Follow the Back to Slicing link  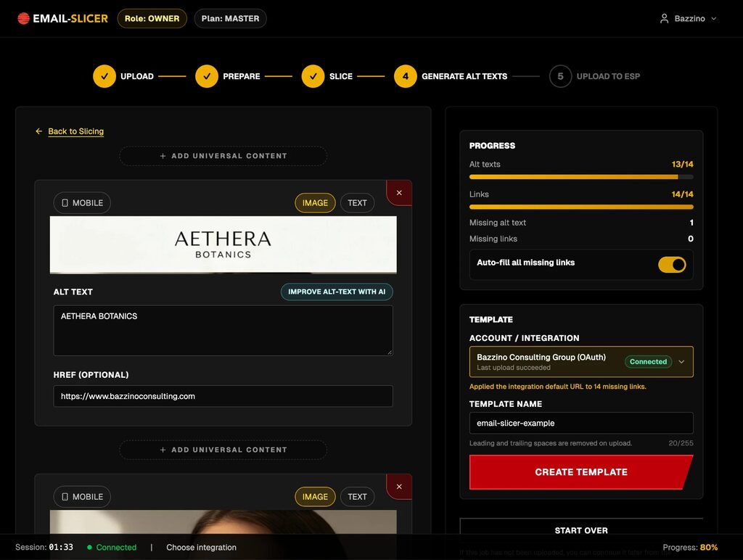pos(75,131)
